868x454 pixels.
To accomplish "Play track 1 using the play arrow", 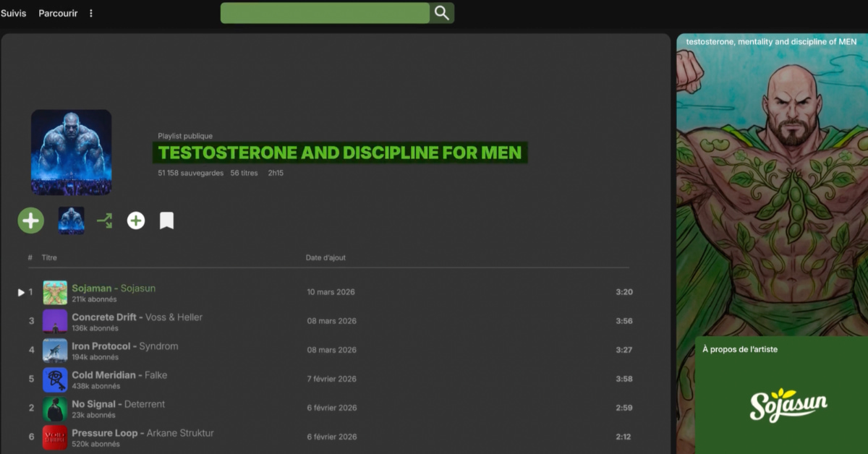I will tap(21, 292).
